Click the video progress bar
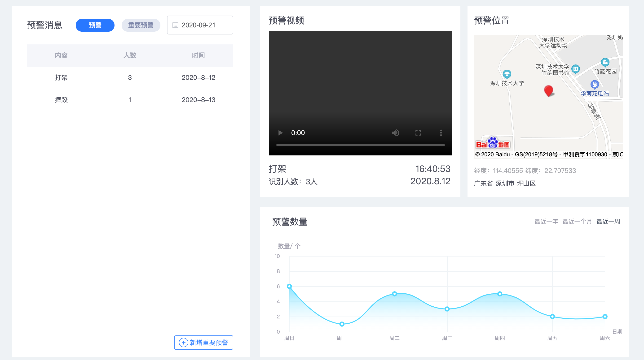Screen dimensions: 644x360 [360, 145]
